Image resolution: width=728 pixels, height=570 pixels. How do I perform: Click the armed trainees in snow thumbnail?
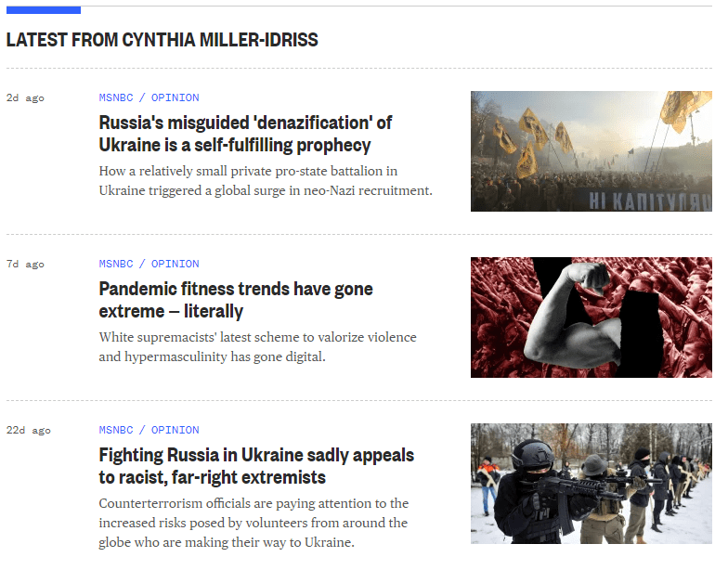[x=591, y=484]
